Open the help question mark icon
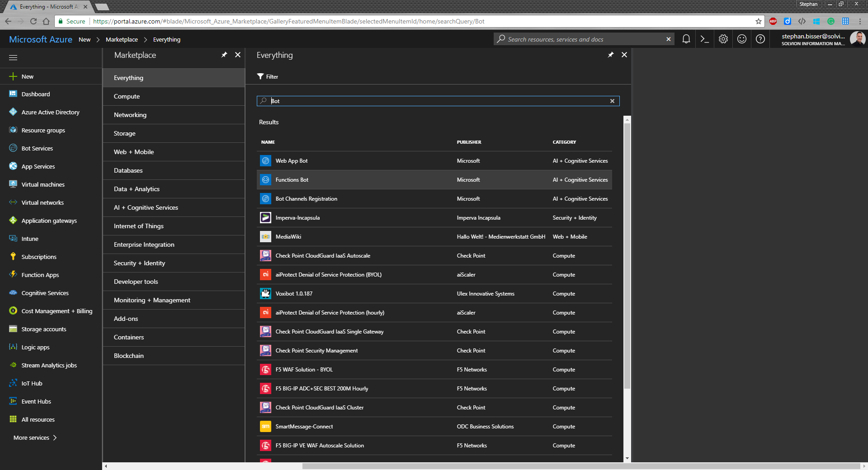This screenshot has width=868, height=470. (x=760, y=39)
